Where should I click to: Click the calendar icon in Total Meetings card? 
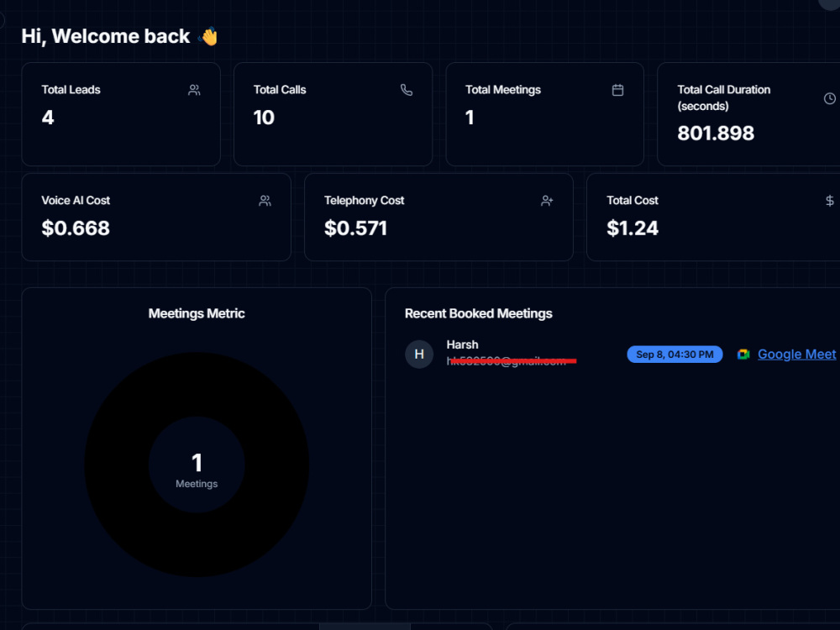(x=617, y=90)
